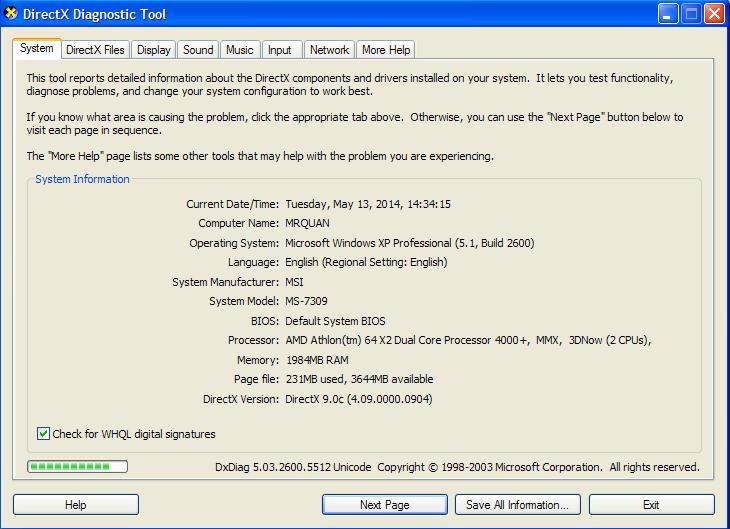Click the paragraph beginning 'This tool reports detailed information'
Viewport: 730px width, 529px height.
[x=350, y=84]
